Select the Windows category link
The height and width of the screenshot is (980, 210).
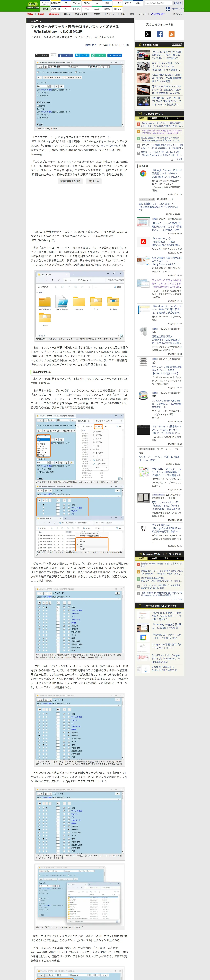(x=54, y=14)
